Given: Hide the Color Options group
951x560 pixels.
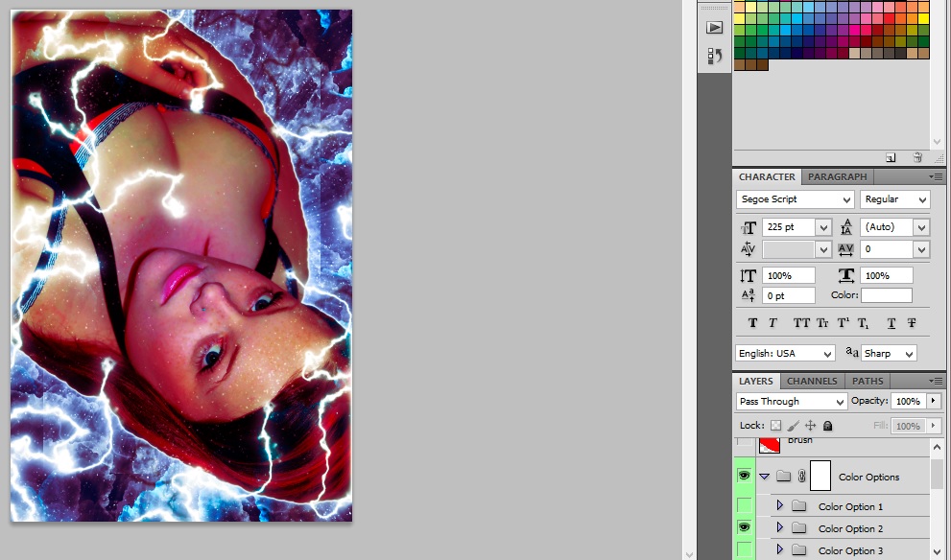Looking at the screenshot, I should point(744,477).
